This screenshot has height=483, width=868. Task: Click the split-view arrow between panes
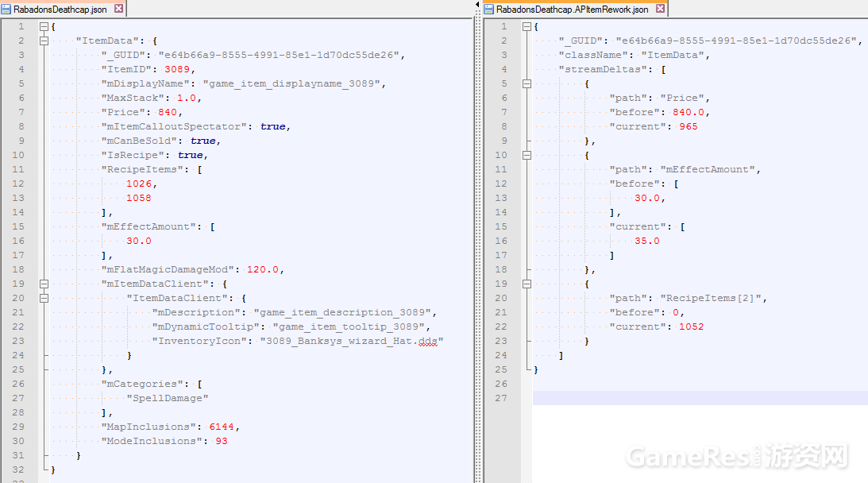point(477,5)
